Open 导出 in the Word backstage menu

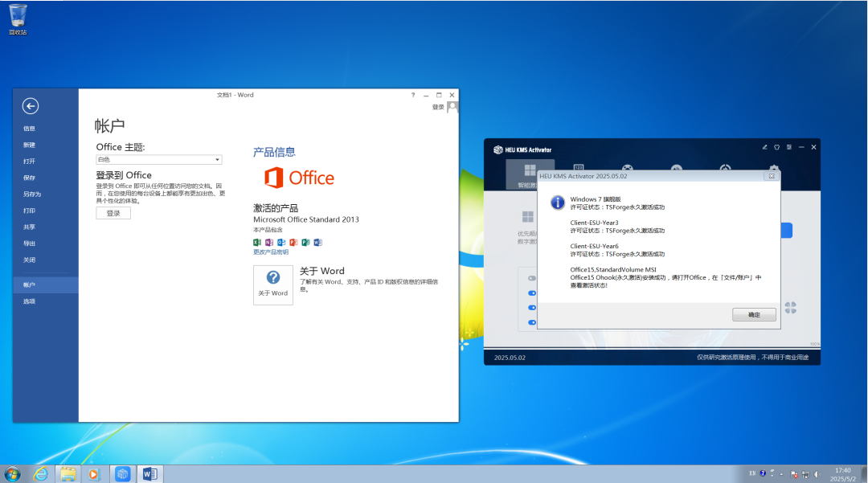[30, 244]
